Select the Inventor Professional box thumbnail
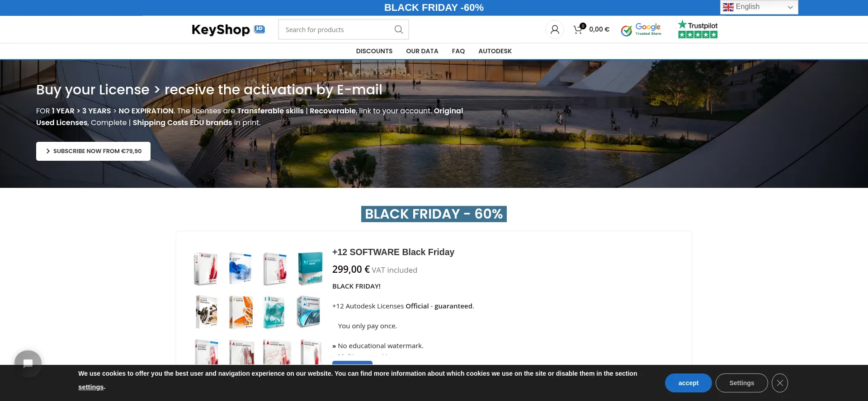Viewport: 868px width, 401px height. (x=206, y=312)
